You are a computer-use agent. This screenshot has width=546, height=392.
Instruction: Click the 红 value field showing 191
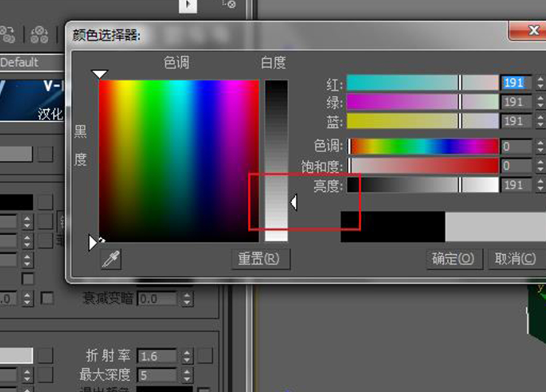pyautogui.click(x=515, y=83)
